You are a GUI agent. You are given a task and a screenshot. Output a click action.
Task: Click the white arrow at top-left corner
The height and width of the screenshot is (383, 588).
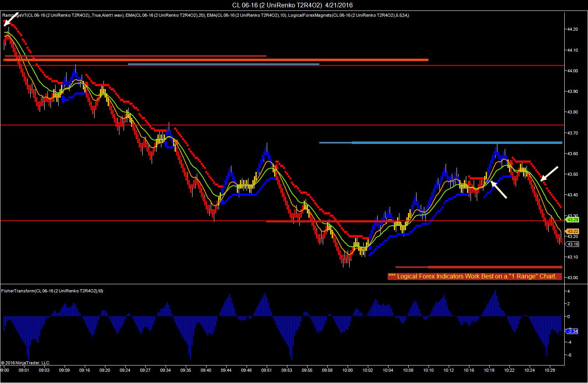pos(11,19)
